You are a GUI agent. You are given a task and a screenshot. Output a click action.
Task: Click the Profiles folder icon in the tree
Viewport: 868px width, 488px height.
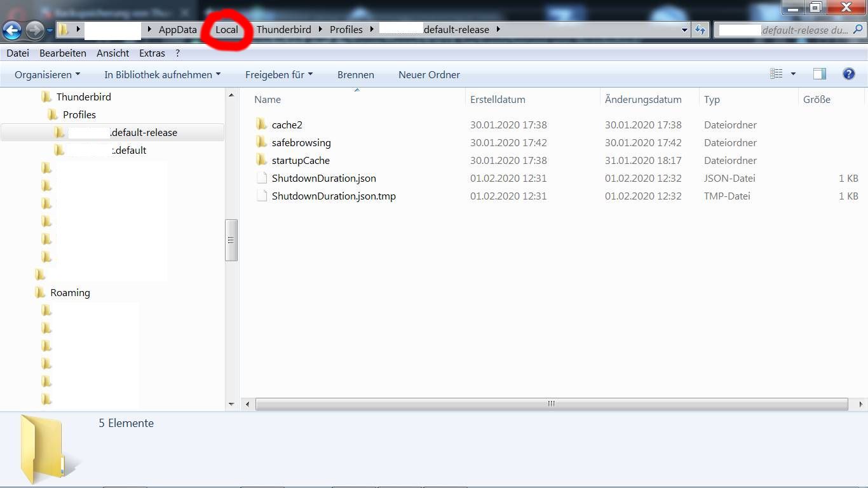53,114
